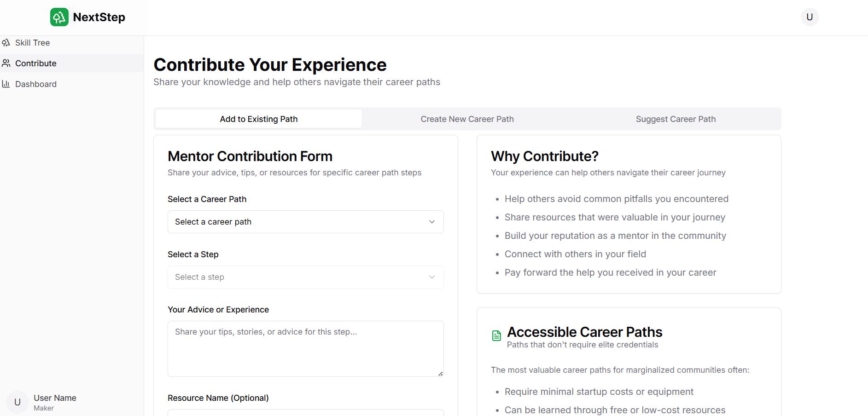Switch to the Add to Existing Path tab
The width and height of the screenshot is (868, 416).
[259, 119]
